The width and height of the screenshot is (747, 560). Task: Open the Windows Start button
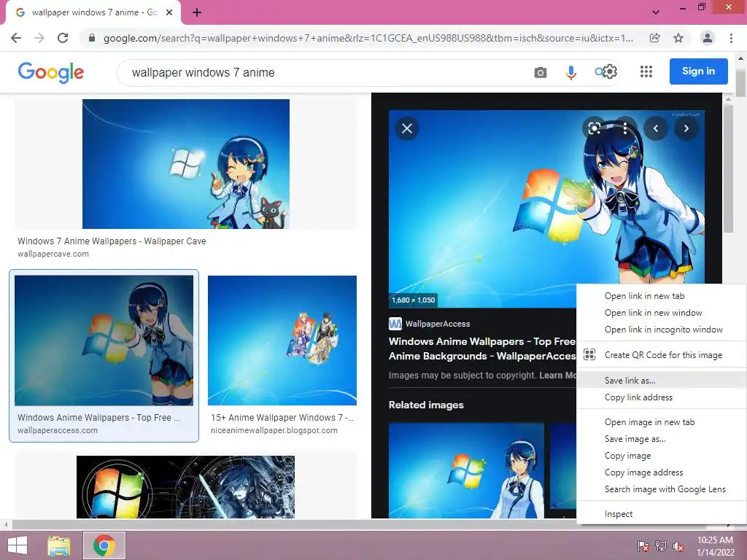[x=18, y=545]
